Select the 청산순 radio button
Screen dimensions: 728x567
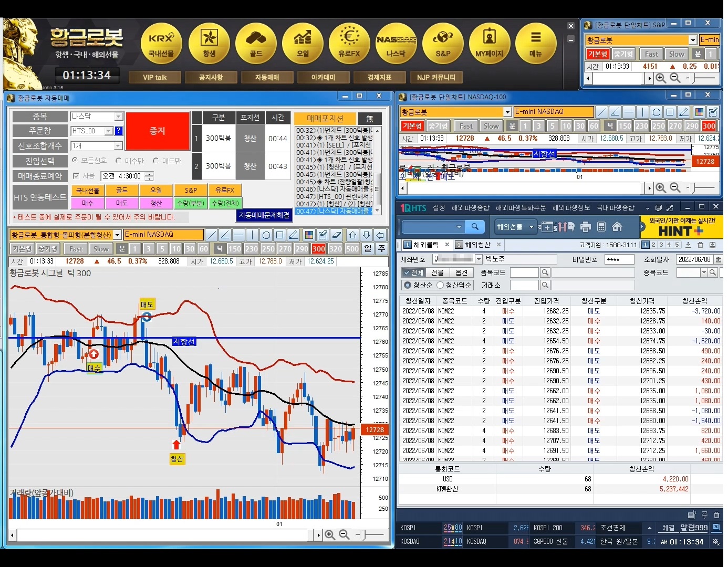pos(407,285)
